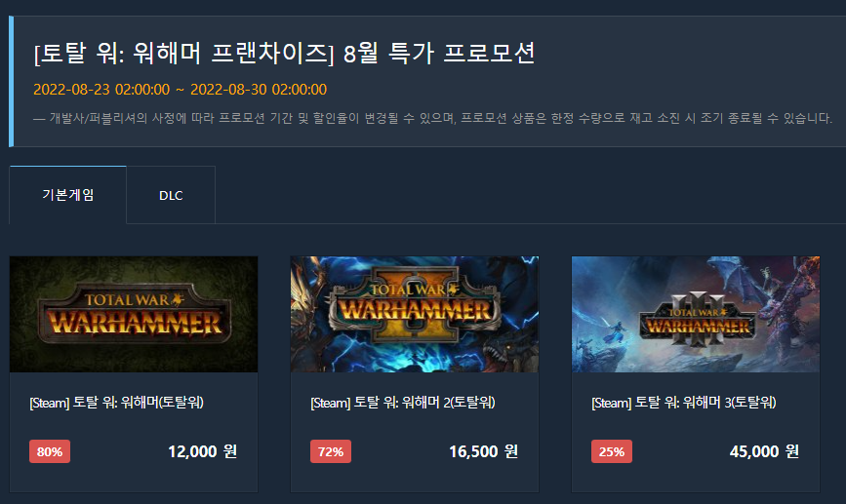This screenshot has height=504, width=846.
Task: Click the promotion disclaimer notice text
Action: (x=432, y=118)
